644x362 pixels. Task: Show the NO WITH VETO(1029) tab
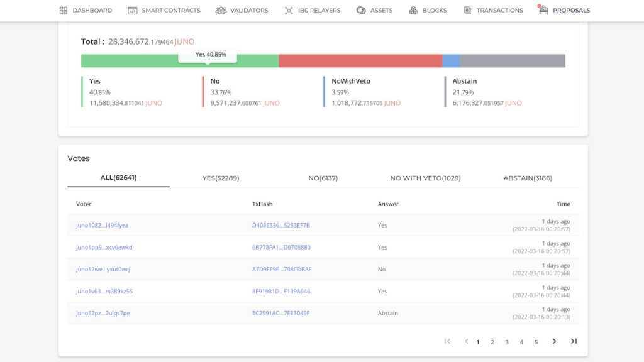[x=425, y=178]
